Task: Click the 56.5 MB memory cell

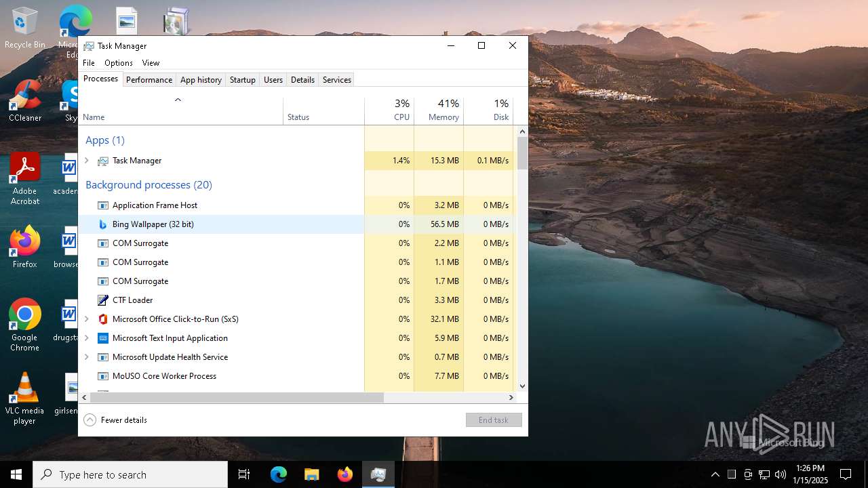Action: 439,224
